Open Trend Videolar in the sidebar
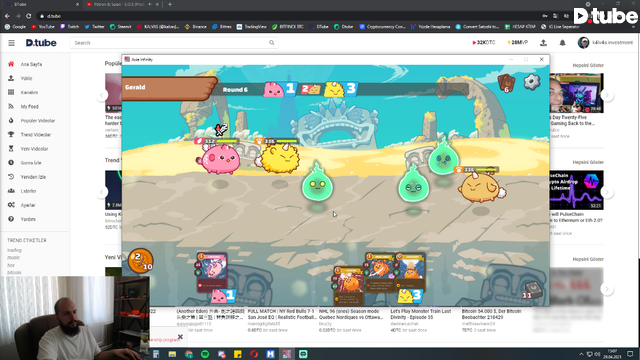 [x=36, y=135]
